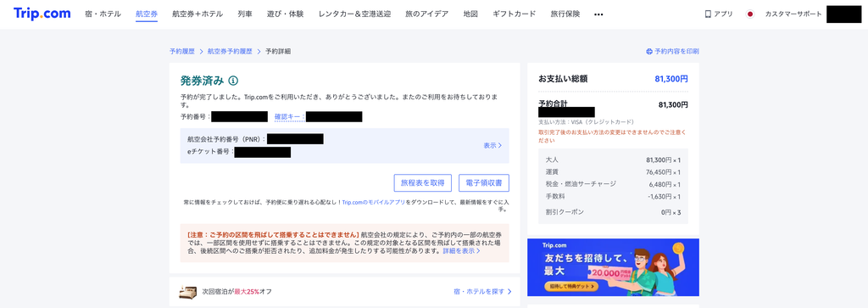Click 大人 81,300円 row
Image resolution: width=868 pixels, height=308 pixels.
(x=613, y=160)
